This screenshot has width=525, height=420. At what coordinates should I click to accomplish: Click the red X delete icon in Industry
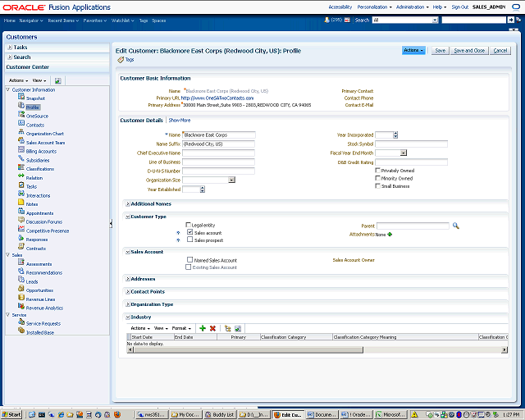[212, 328]
